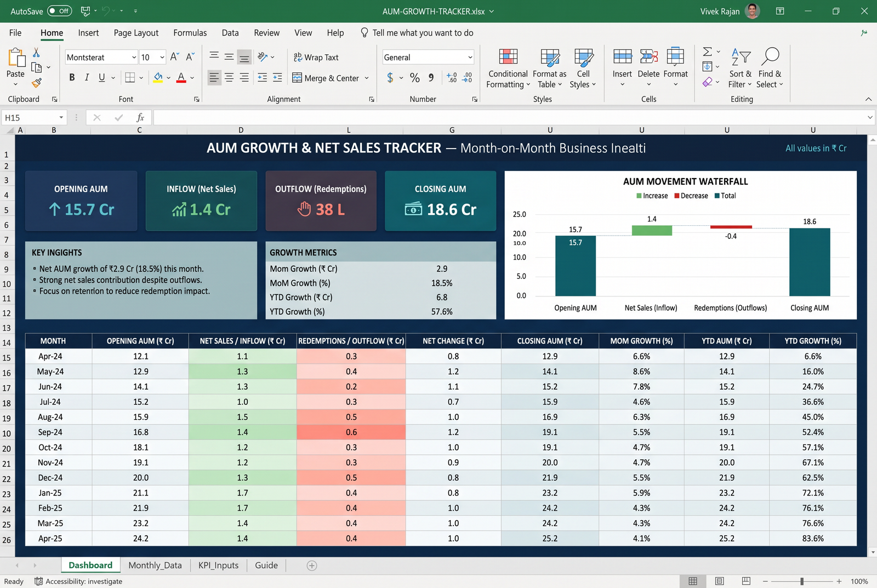The width and height of the screenshot is (877, 588).
Task: Switch to Page Layout view in status bar
Action: pos(720,581)
